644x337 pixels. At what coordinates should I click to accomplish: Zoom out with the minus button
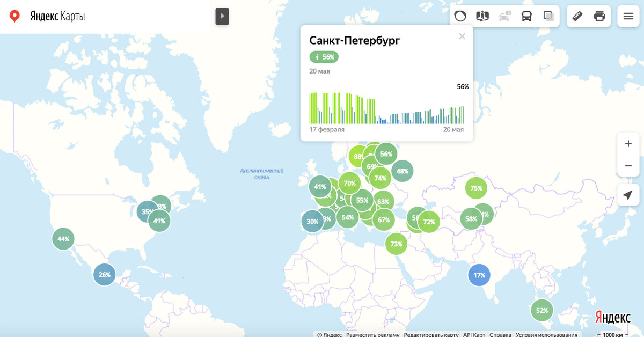628,166
